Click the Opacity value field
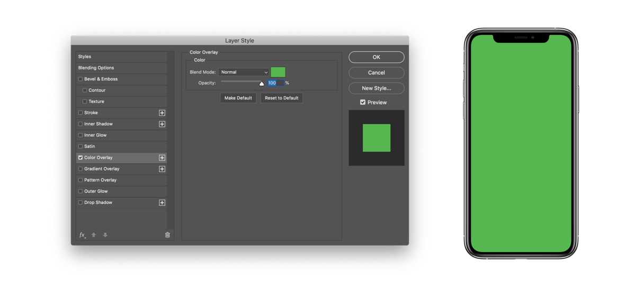Screen dimensions: 644x287 pyautogui.click(x=275, y=83)
